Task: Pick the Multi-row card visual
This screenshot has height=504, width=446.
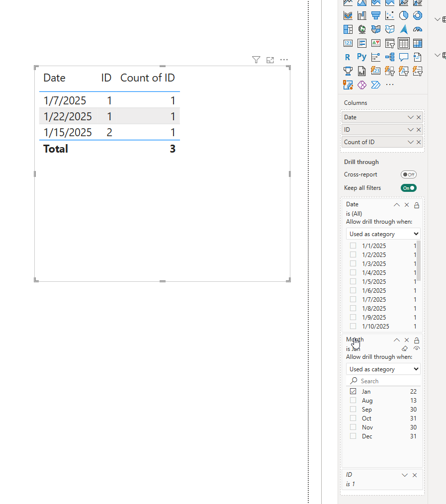Action: [362, 43]
